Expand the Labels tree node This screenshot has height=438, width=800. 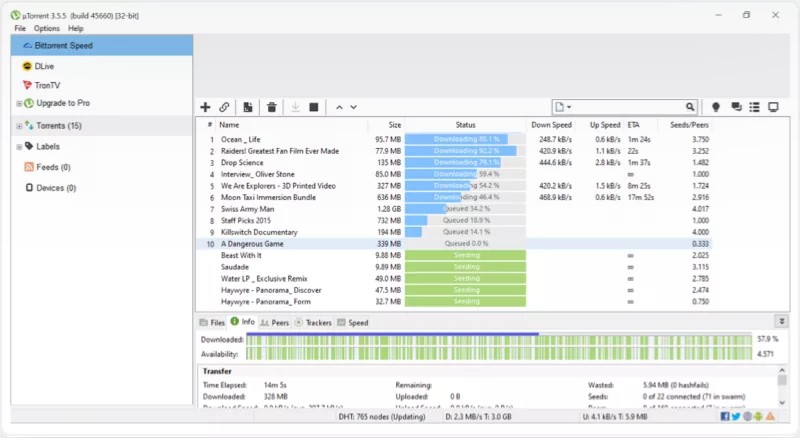point(19,147)
